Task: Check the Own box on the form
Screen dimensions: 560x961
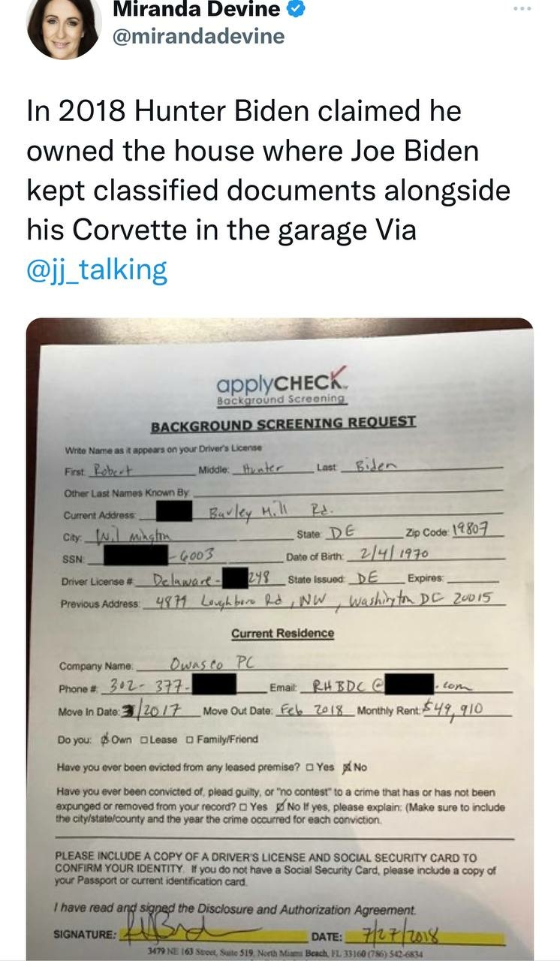Action: click(105, 740)
